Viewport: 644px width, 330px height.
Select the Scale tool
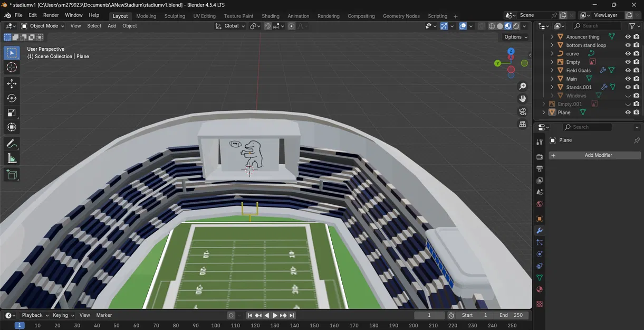(x=12, y=112)
